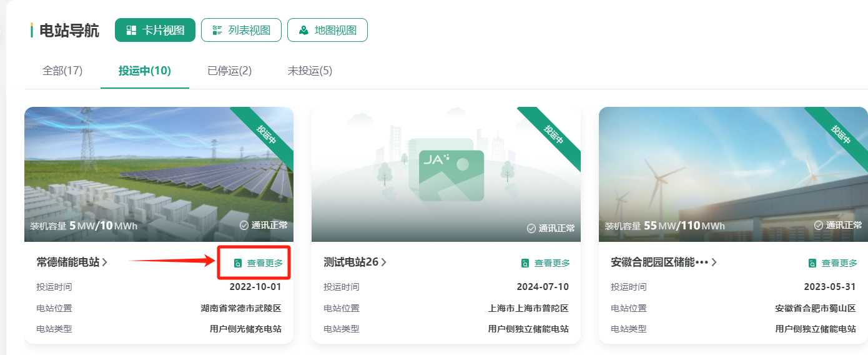The image size is (868, 355).
Task: Open the 常德储能电站 station name link
Action: [x=68, y=262]
